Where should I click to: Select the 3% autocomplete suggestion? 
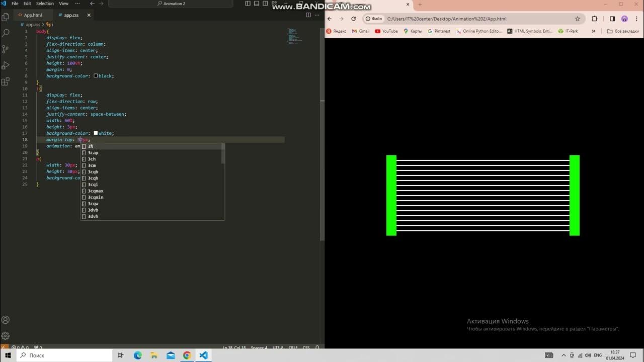[152, 146]
